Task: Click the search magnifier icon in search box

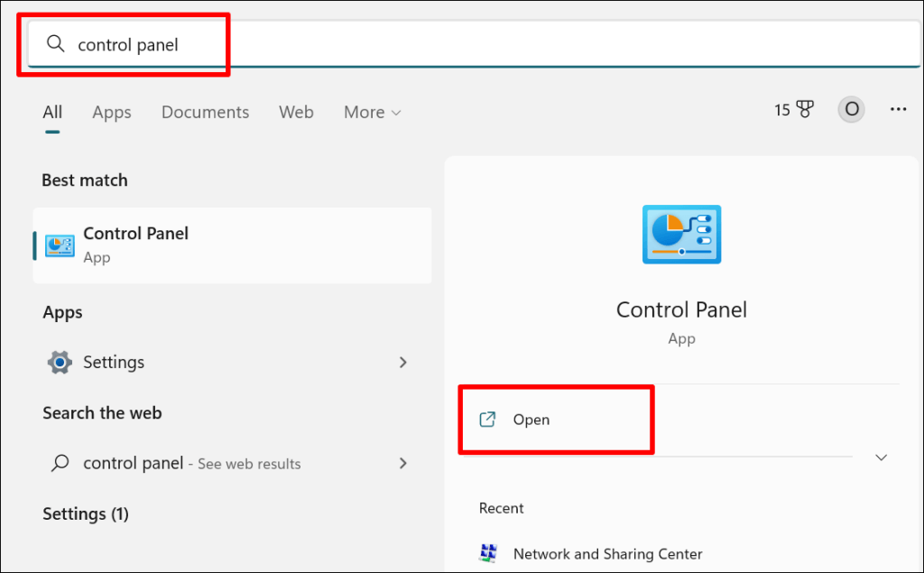Action: coord(56,44)
